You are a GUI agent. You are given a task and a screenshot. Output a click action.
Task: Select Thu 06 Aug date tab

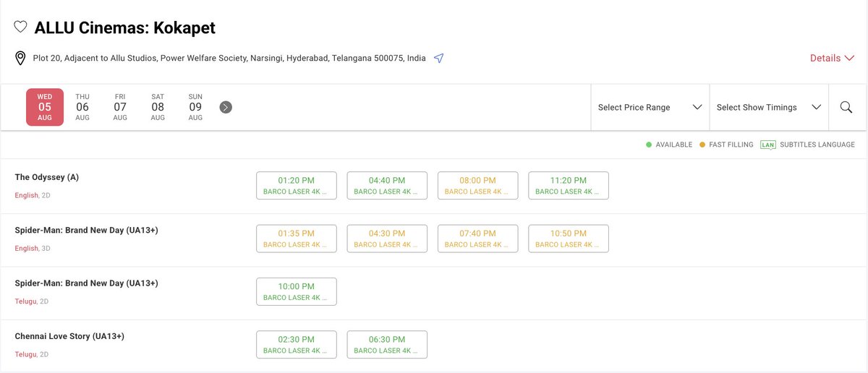pyautogui.click(x=82, y=107)
